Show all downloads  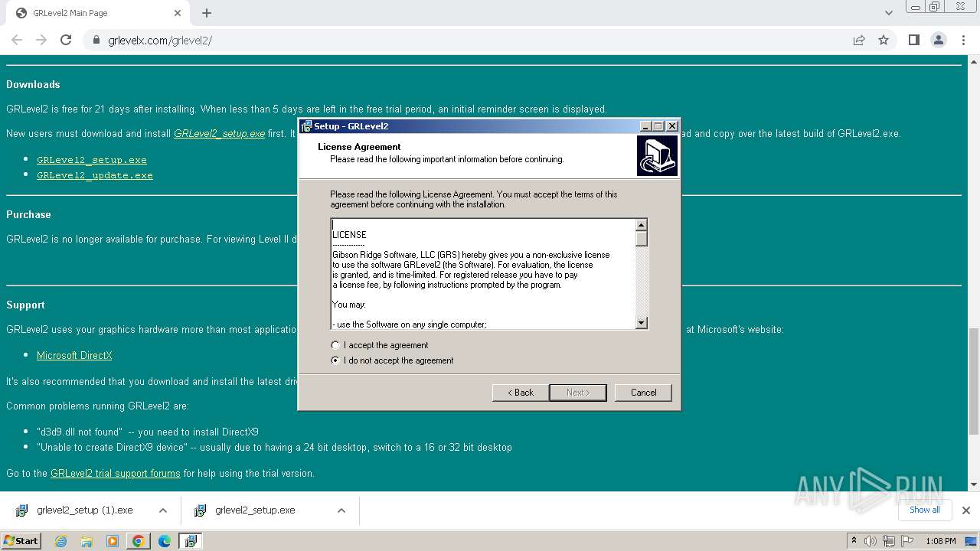(924, 510)
